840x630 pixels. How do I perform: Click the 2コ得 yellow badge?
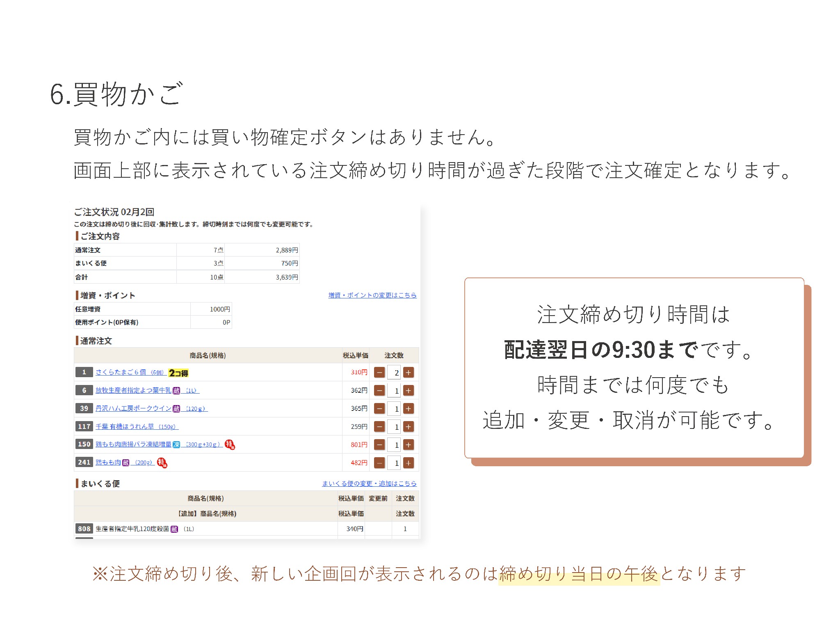178,373
